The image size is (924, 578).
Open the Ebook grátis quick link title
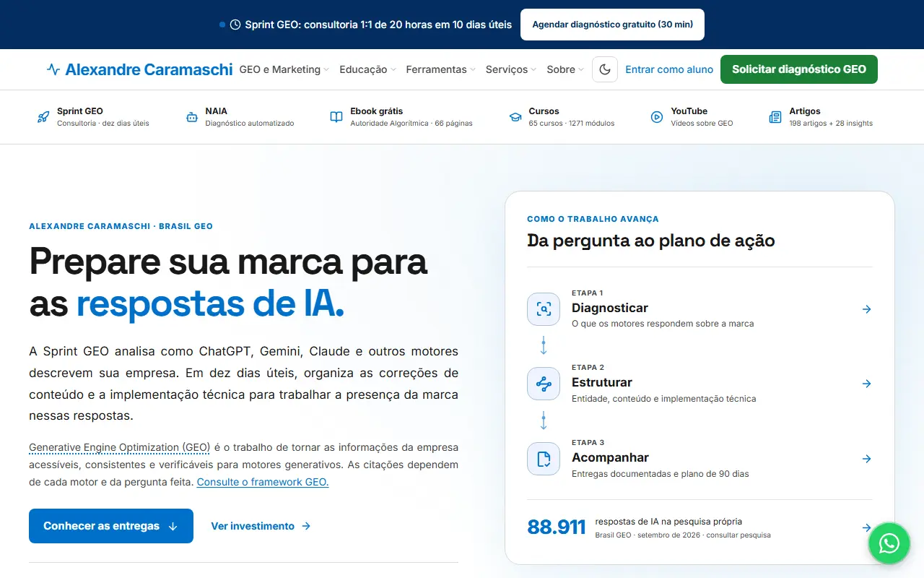point(377,111)
